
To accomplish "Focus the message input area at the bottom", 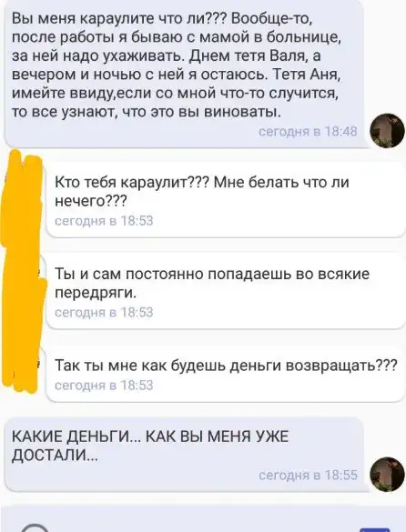I will [x=204, y=520].
